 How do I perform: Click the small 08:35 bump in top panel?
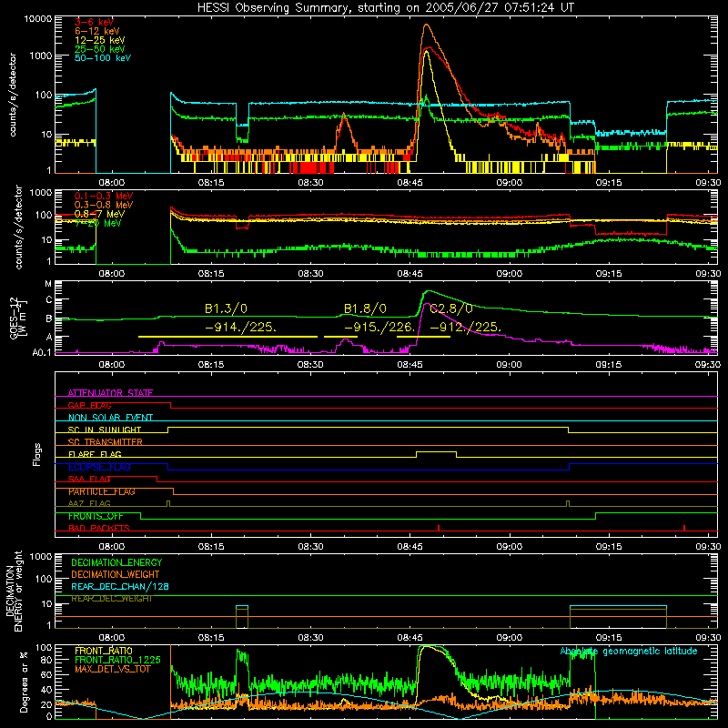click(344, 122)
